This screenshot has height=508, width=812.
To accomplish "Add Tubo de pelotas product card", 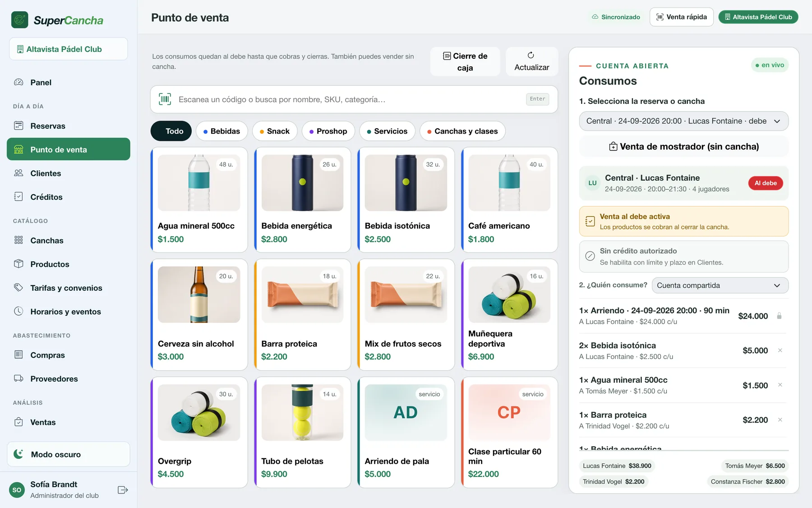I will pyautogui.click(x=302, y=432).
